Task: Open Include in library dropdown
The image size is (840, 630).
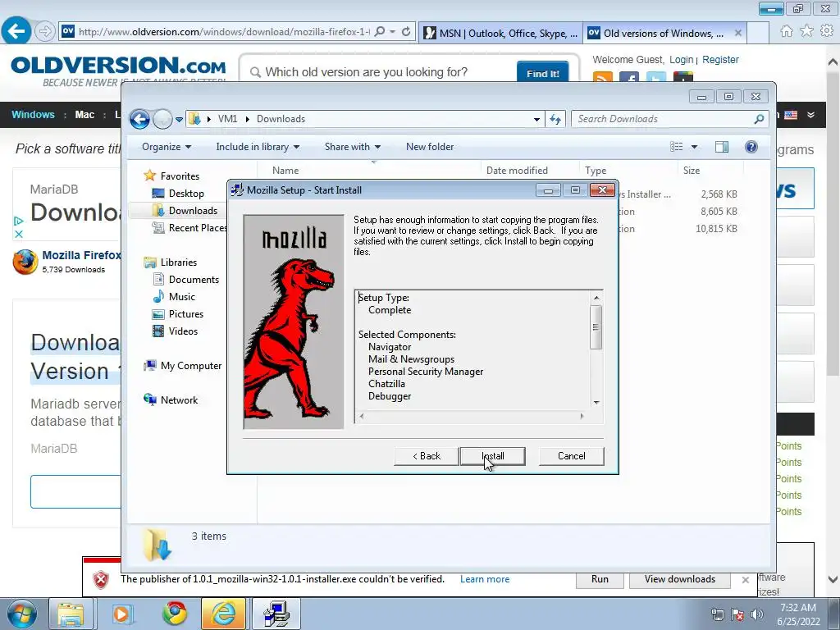Action: click(x=258, y=147)
